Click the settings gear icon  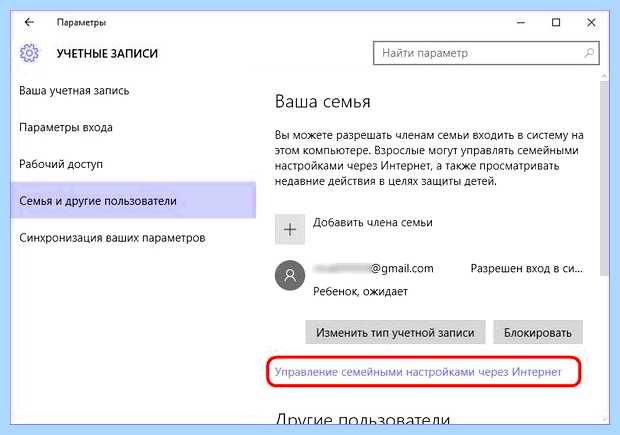(x=29, y=53)
